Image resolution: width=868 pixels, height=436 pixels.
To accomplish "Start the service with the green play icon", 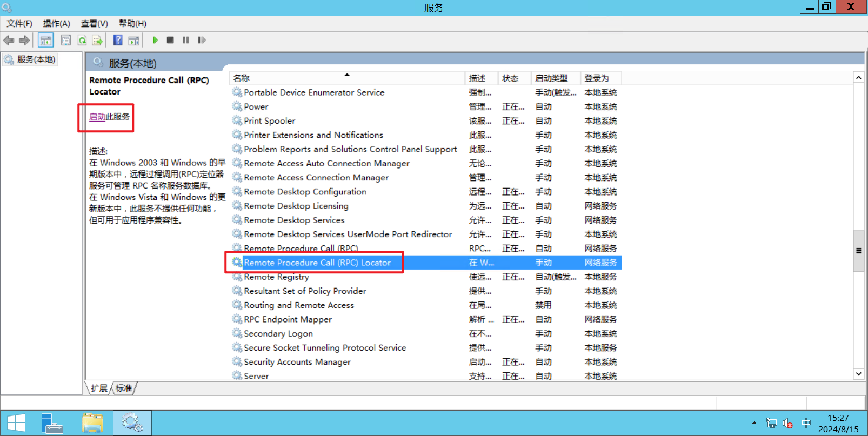I will (x=155, y=40).
